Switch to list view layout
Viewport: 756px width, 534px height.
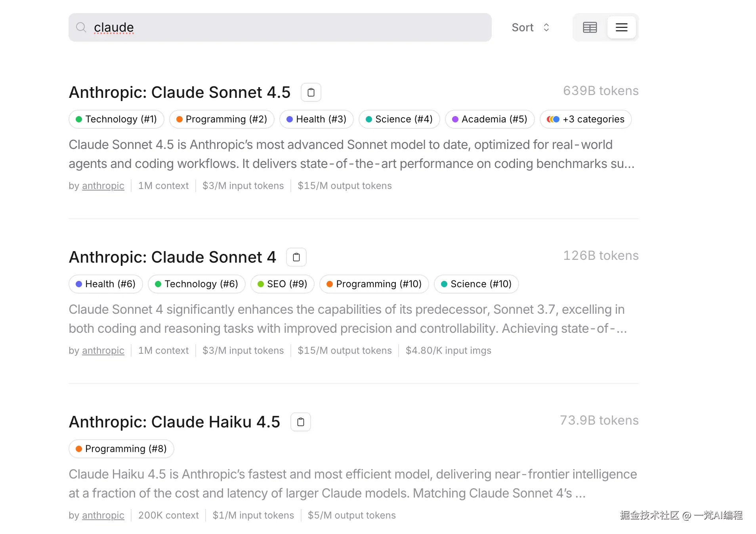click(621, 27)
